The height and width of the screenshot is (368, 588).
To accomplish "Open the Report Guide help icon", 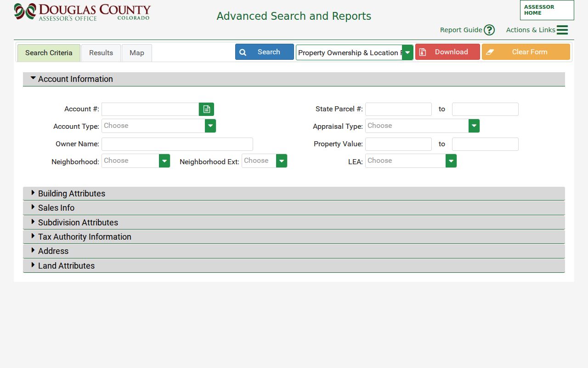I will [x=489, y=30].
